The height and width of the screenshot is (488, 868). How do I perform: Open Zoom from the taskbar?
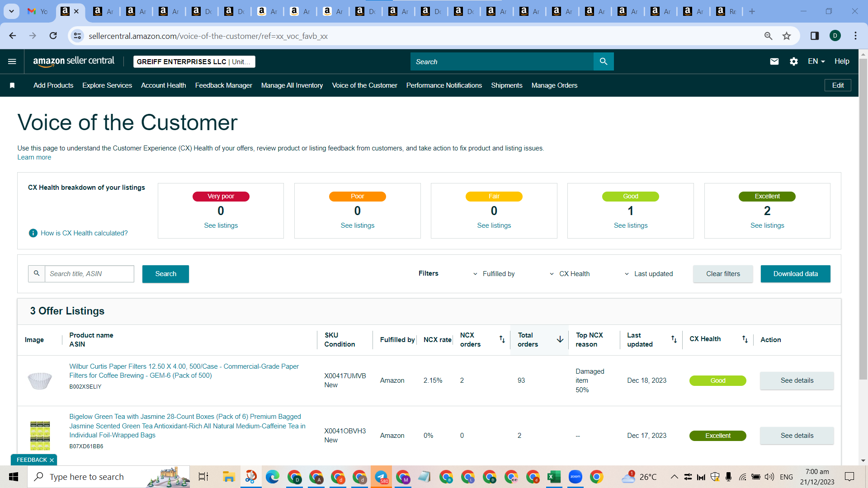point(576,477)
